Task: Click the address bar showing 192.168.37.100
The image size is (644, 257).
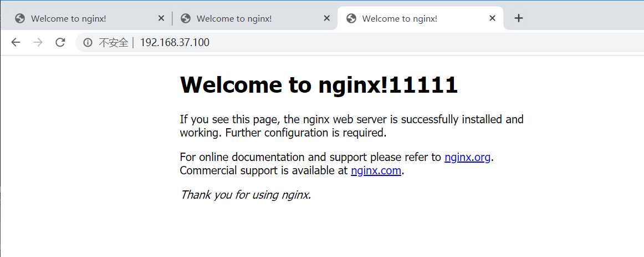Action: tap(359, 42)
